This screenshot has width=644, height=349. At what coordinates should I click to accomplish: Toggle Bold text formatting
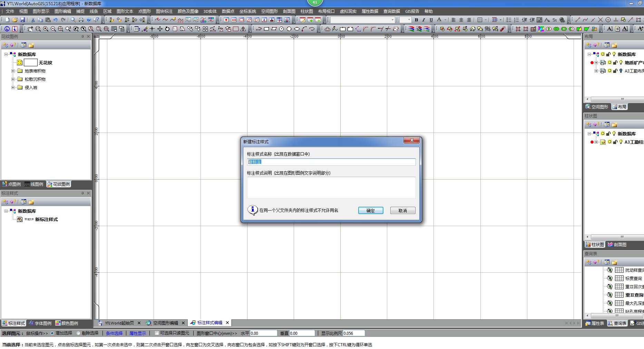pyautogui.click(x=416, y=20)
